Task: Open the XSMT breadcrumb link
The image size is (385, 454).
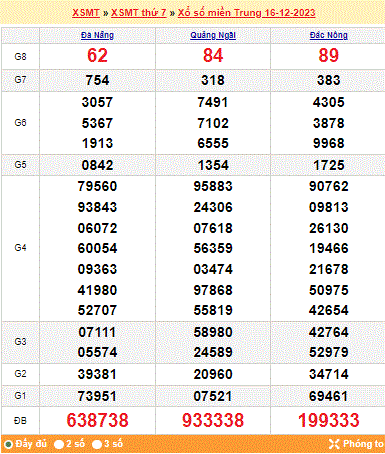Action: 86,13
